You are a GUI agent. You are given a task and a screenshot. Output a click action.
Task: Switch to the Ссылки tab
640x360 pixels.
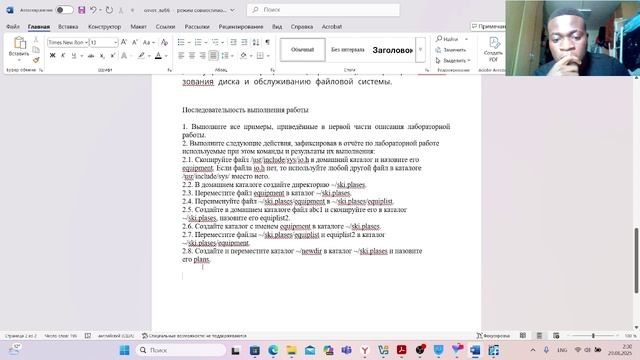coord(165,27)
